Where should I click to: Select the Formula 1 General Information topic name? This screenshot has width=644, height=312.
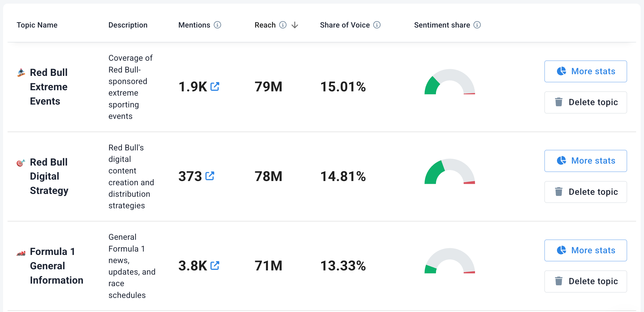(57, 266)
